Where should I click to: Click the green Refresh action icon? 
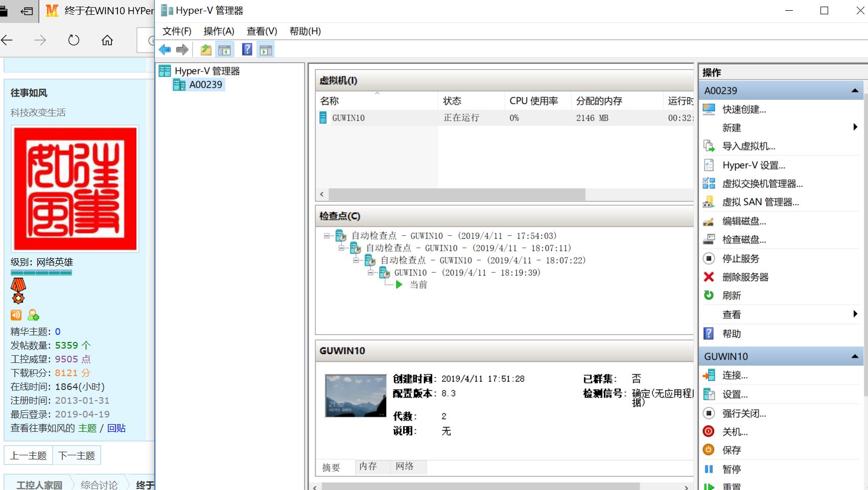(x=709, y=296)
